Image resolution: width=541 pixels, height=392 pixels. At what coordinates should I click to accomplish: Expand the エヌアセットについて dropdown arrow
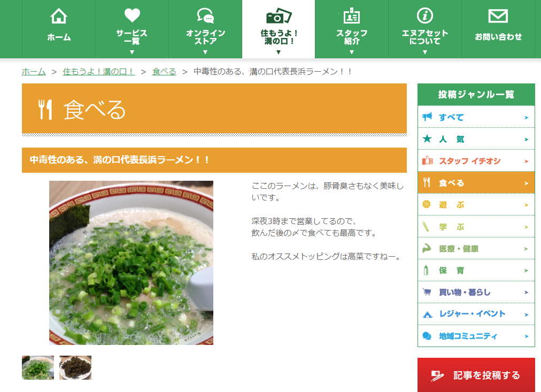click(424, 52)
